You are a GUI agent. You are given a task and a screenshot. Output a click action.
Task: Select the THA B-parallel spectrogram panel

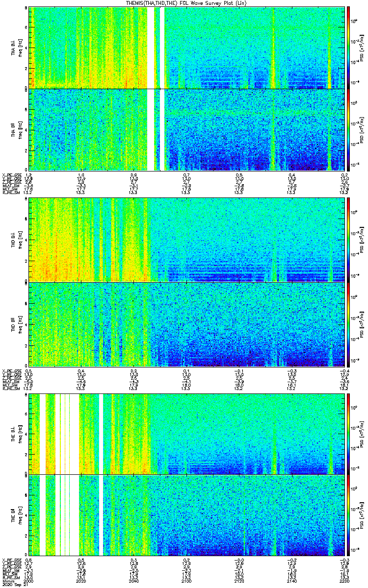(x=186, y=129)
